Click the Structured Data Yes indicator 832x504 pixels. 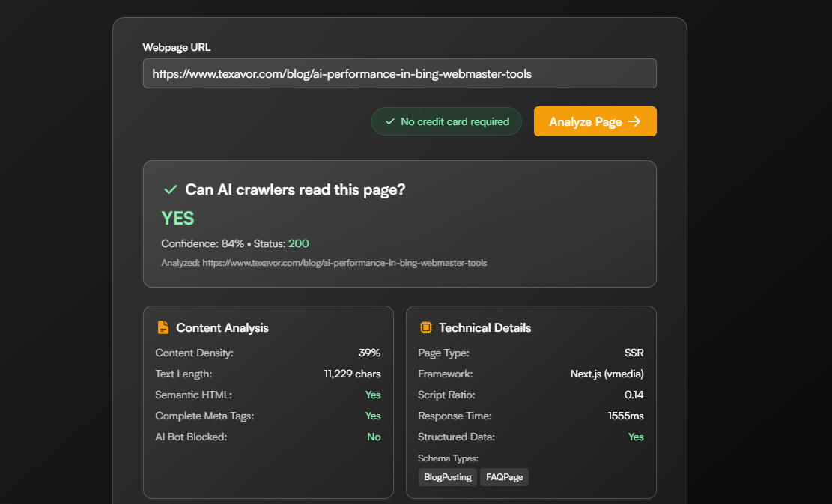tap(636, 437)
